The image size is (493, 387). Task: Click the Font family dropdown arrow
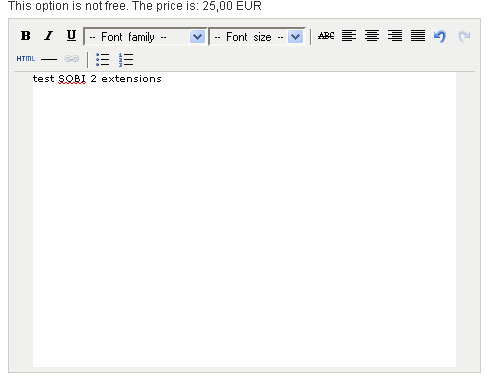point(197,37)
